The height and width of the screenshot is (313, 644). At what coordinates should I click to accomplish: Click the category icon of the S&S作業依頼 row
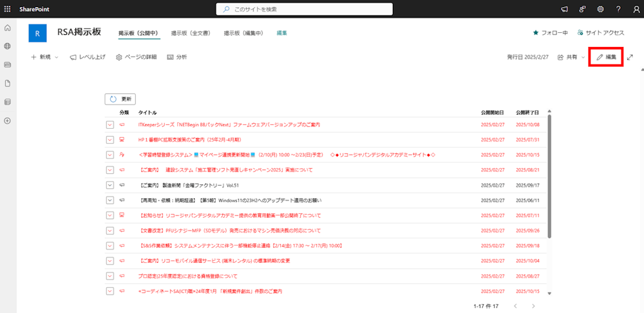[122, 245]
